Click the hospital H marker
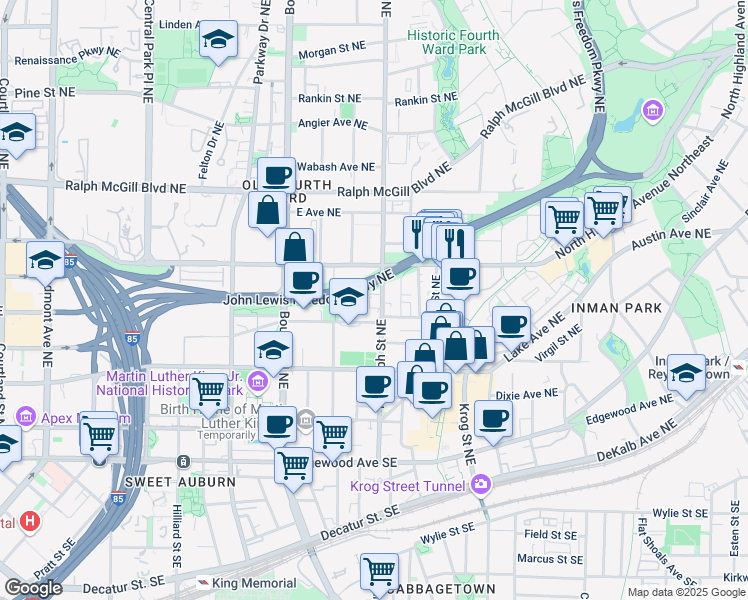The height and width of the screenshot is (600, 748). click(x=30, y=521)
